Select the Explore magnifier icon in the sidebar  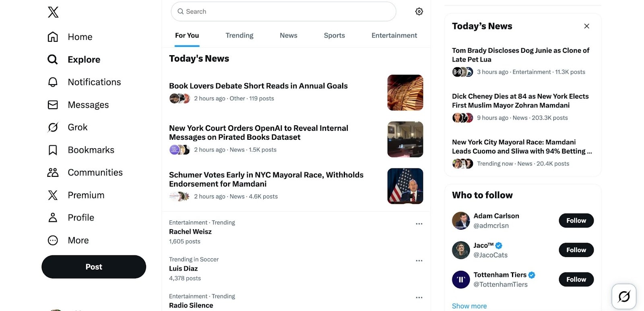coord(53,60)
